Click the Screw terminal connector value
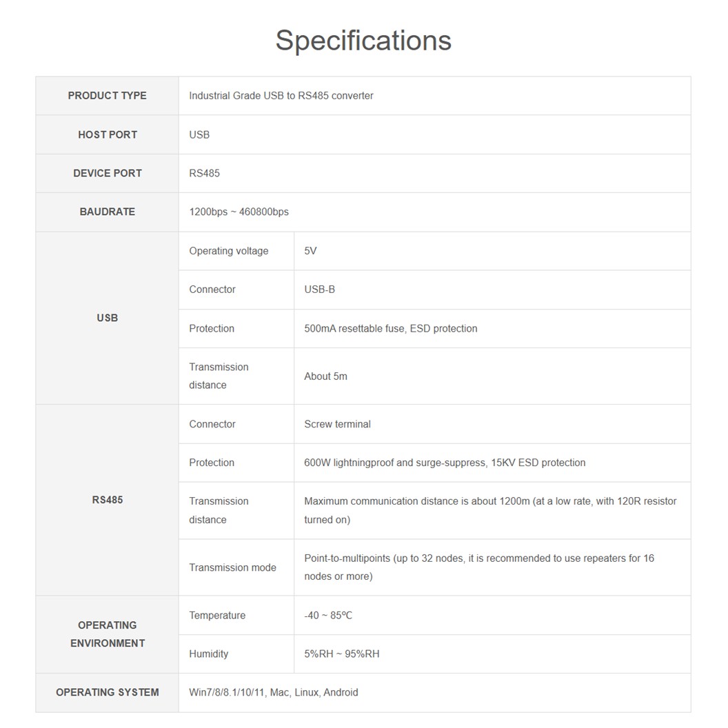This screenshot has height=728, width=728. pyautogui.click(x=337, y=424)
